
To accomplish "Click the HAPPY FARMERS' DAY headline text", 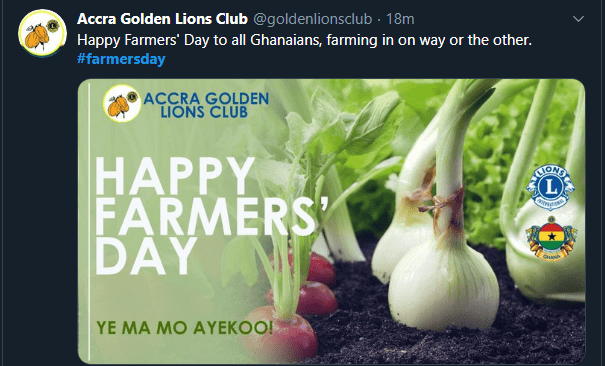I will coord(211,215).
